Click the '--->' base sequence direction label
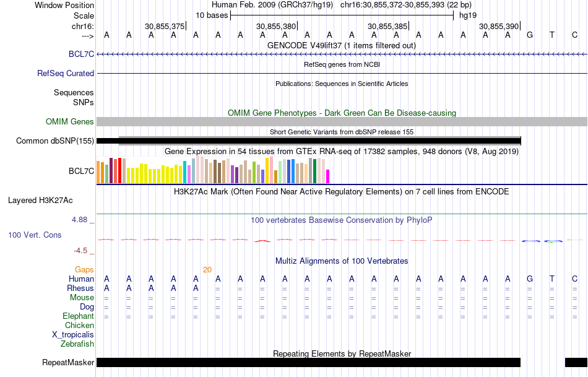 point(88,36)
